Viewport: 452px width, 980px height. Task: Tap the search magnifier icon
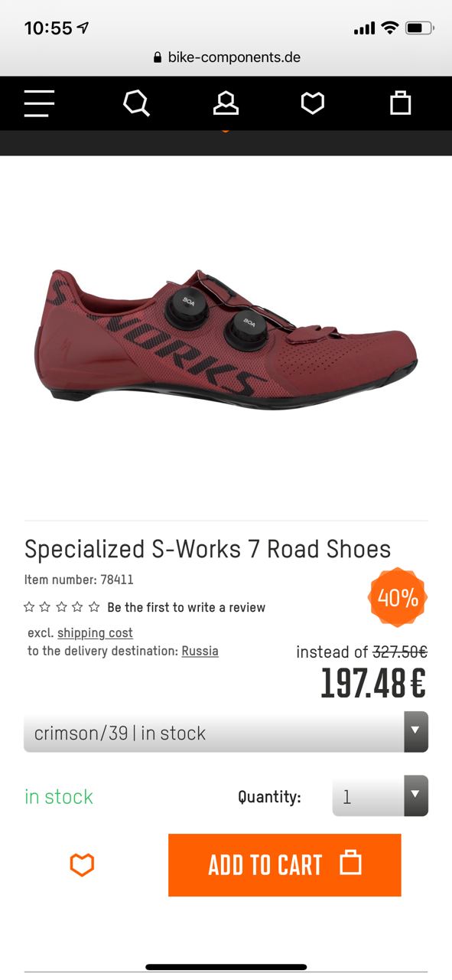(x=136, y=103)
